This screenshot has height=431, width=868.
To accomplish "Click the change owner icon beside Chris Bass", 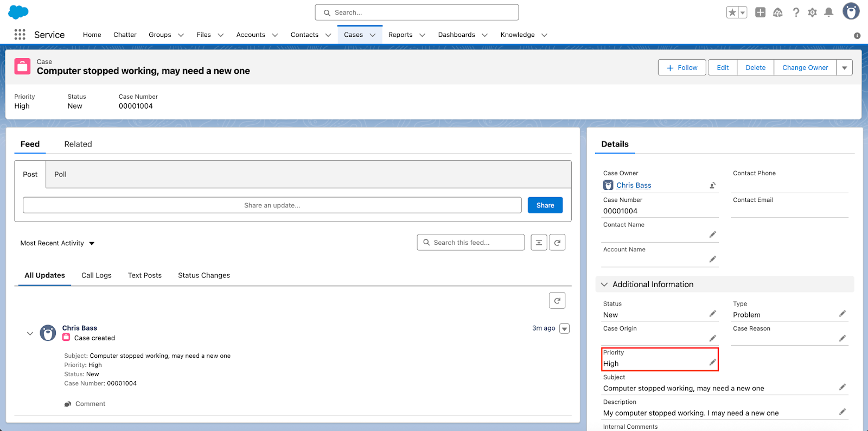I will point(712,186).
